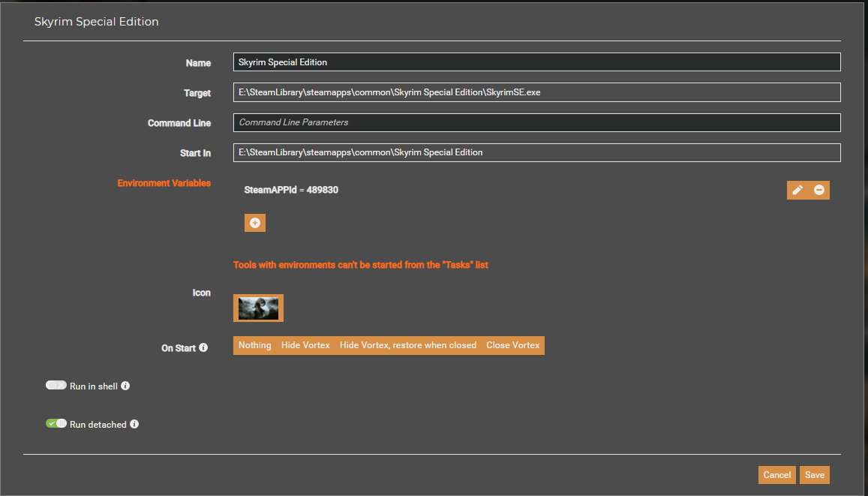Choose Hide Vortex, restore when closed
Image resolution: width=868 pixels, height=496 pixels.
click(x=408, y=345)
